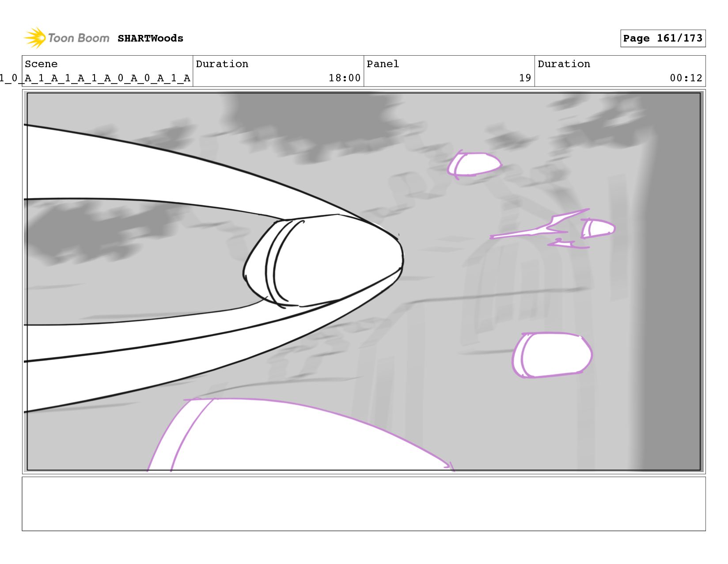This screenshot has height=564, width=728.
Task: Click the Toon Boom wordmark text
Action: tap(79, 38)
